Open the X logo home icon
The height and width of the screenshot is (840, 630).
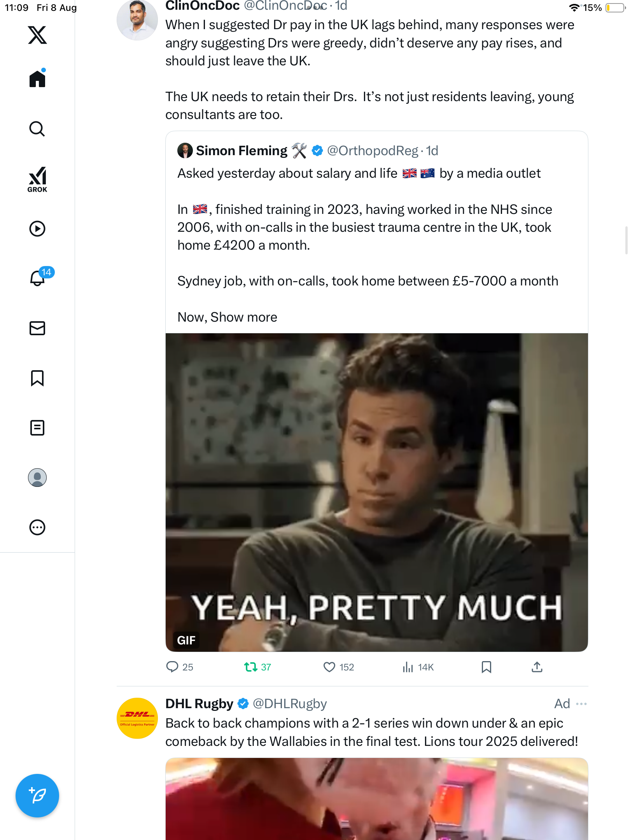tap(37, 35)
